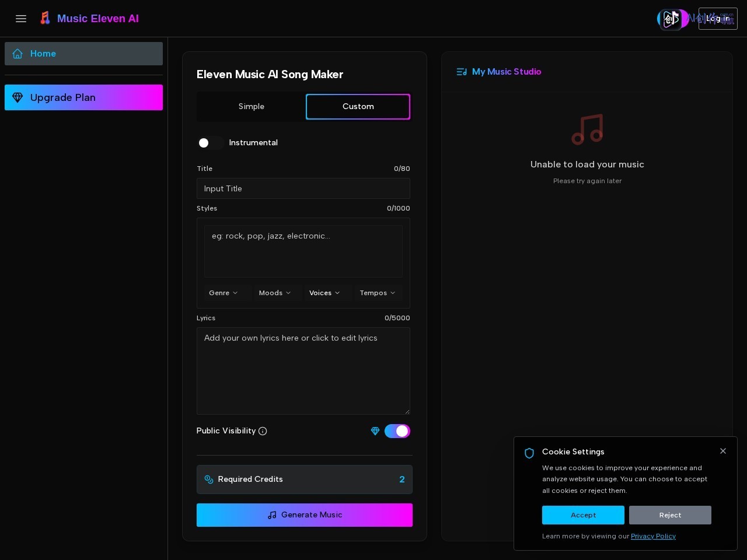Click the Lyrics text area
The height and width of the screenshot is (560, 747).
tap(303, 371)
